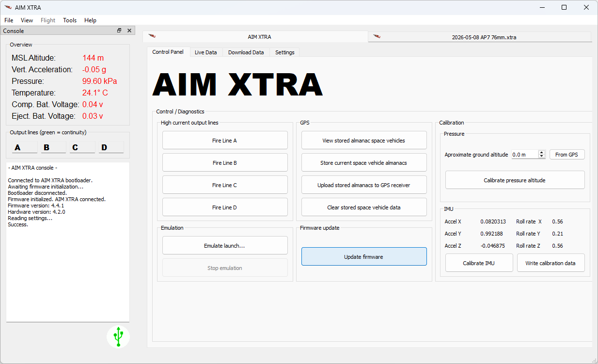Viewport: 598px width, 364px height.
Task: Click the Accel Z value -0.046875
Action: [492, 246]
